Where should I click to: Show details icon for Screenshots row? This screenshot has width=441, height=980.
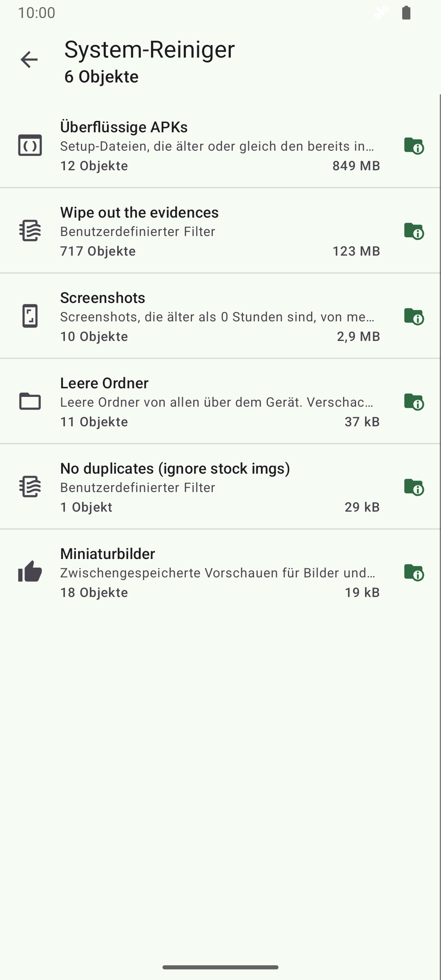click(x=414, y=316)
